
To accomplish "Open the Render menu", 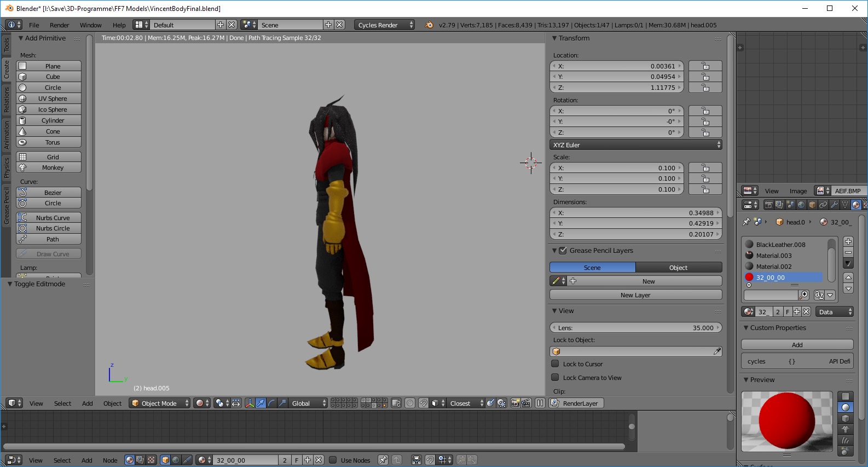I will click(59, 25).
